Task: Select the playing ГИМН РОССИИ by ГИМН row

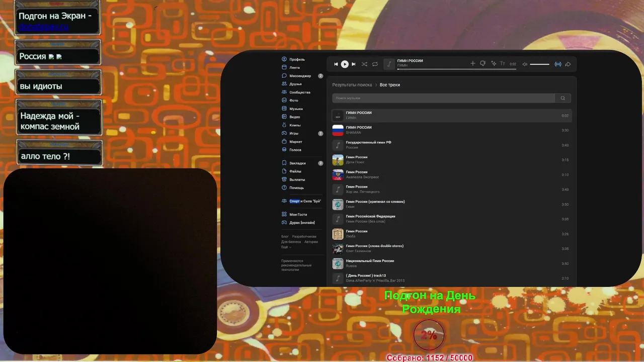Action: 452,116
